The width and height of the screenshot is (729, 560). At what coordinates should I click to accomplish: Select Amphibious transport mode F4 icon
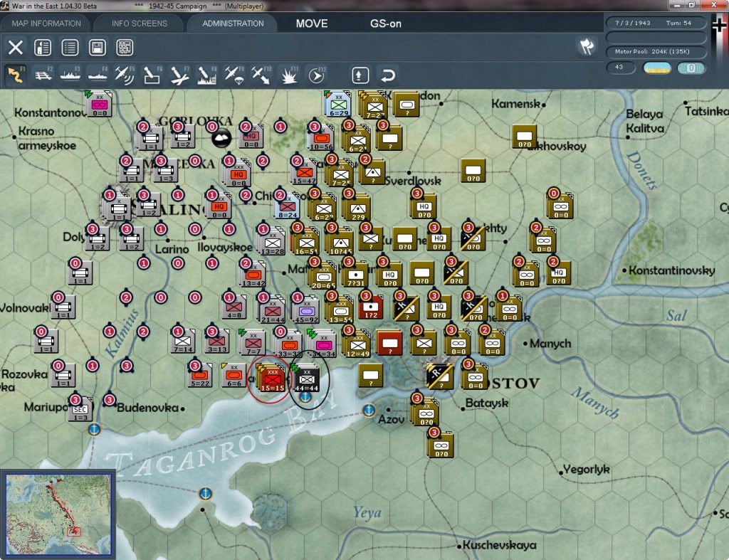98,75
